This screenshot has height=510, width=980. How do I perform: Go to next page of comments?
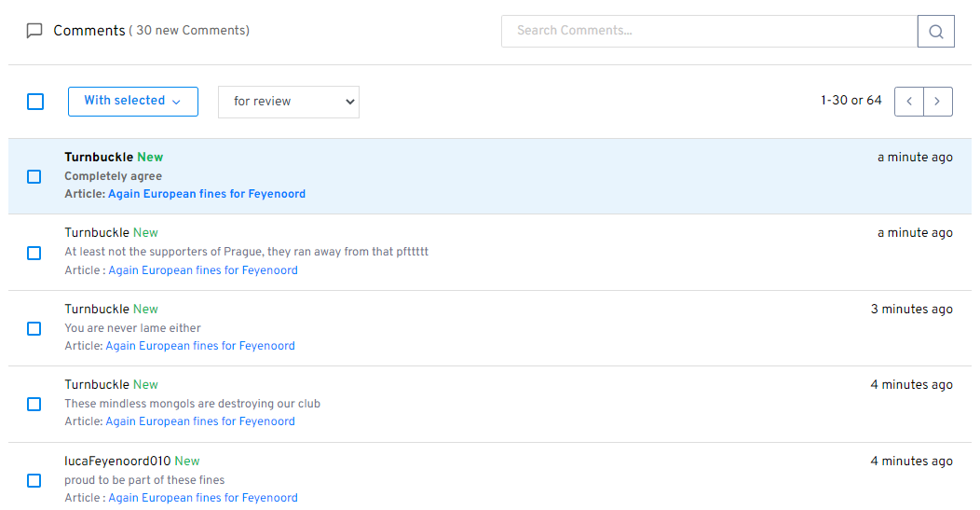[937, 102]
